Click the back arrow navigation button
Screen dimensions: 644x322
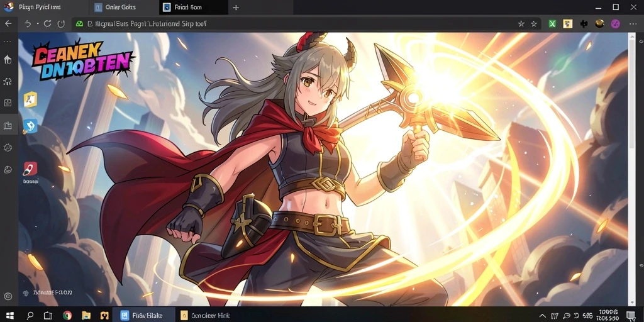(x=8, y=24)
